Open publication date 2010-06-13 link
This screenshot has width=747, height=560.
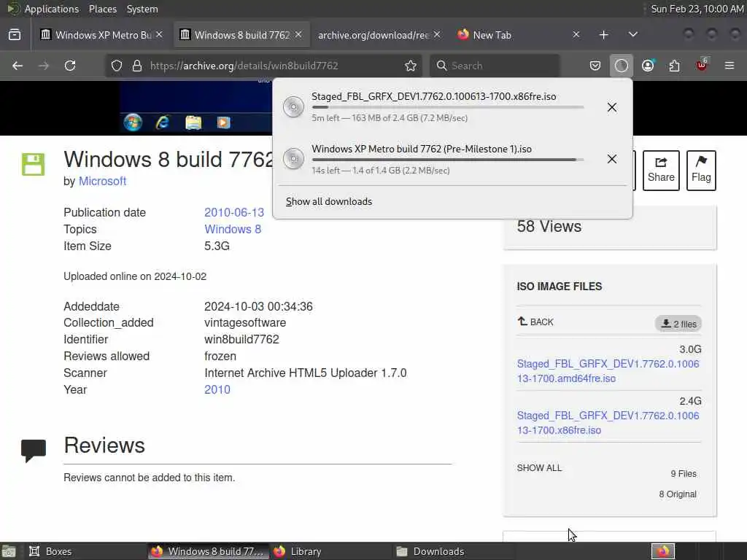(234, 212)
